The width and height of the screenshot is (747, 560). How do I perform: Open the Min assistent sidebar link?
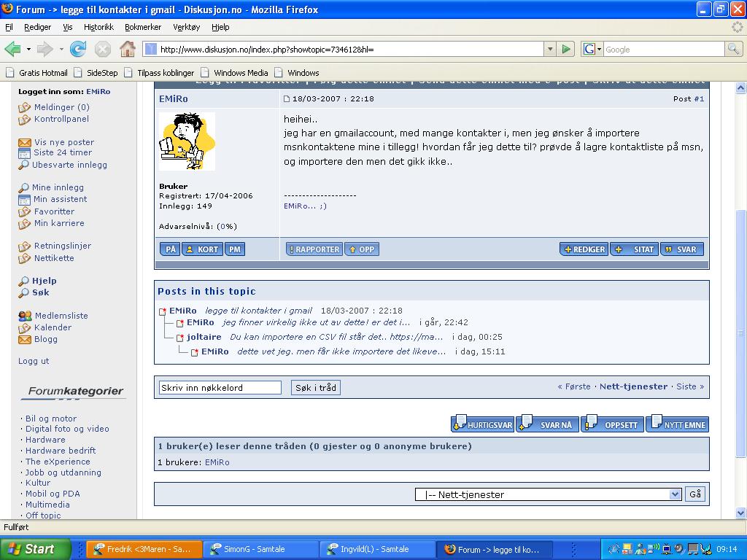click(60, 199)
